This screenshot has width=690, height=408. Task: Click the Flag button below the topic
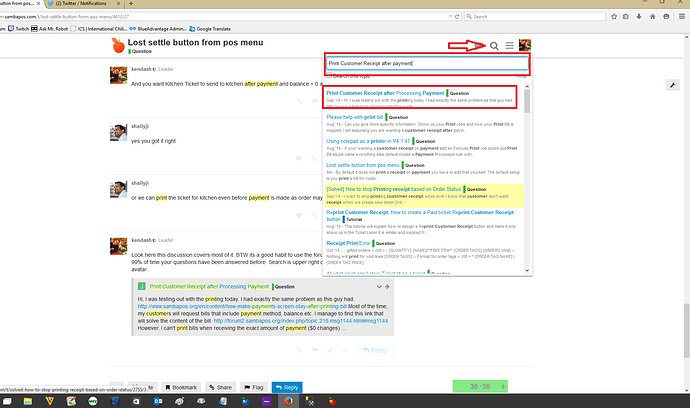tap(254, 387)
